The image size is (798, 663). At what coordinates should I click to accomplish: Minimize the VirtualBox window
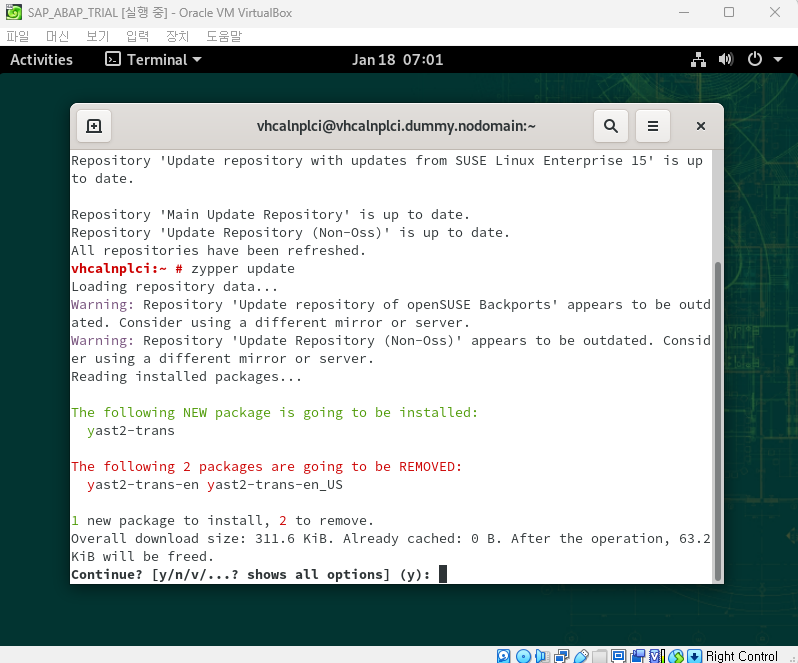684,12
